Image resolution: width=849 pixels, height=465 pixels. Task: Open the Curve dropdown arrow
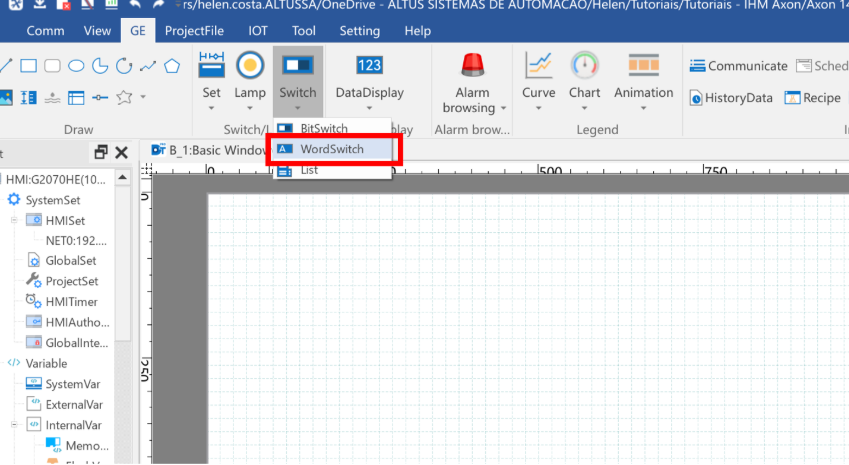click(x=538, y=108)
